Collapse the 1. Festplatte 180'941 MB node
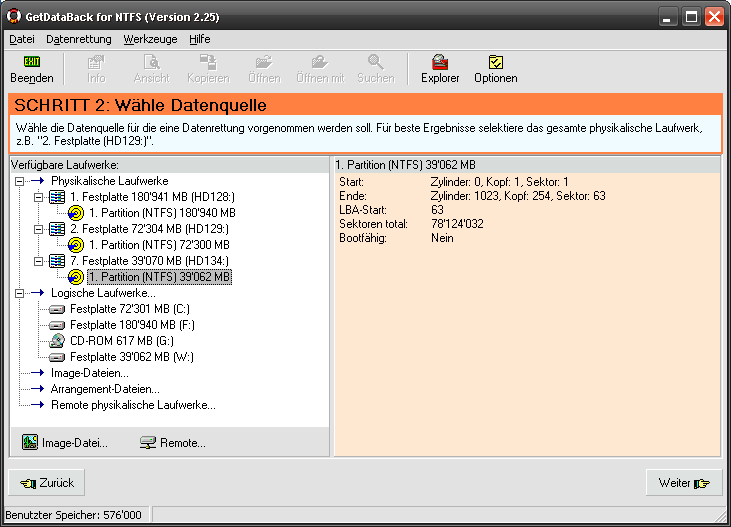The image size is (731, 527). tap(39, 197)
